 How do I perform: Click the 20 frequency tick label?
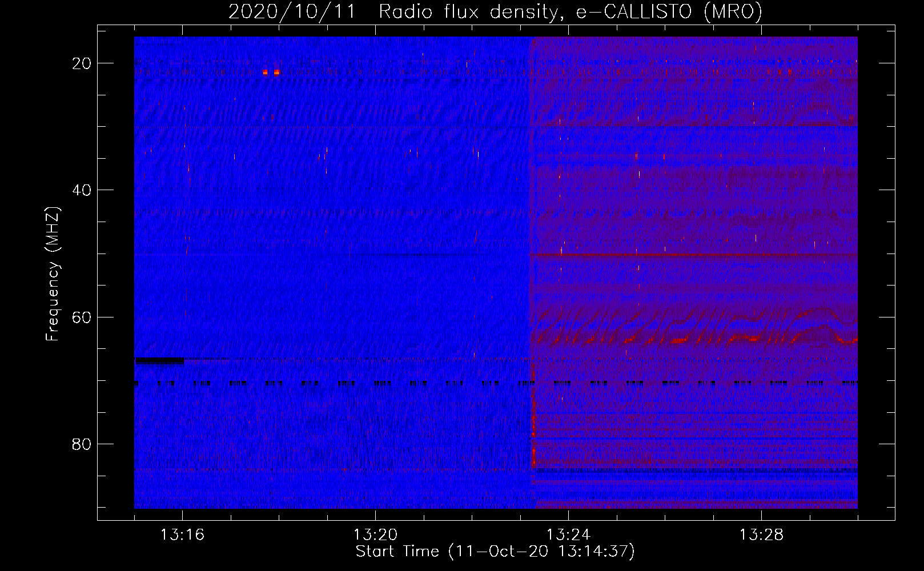click(x=82, y=63)
